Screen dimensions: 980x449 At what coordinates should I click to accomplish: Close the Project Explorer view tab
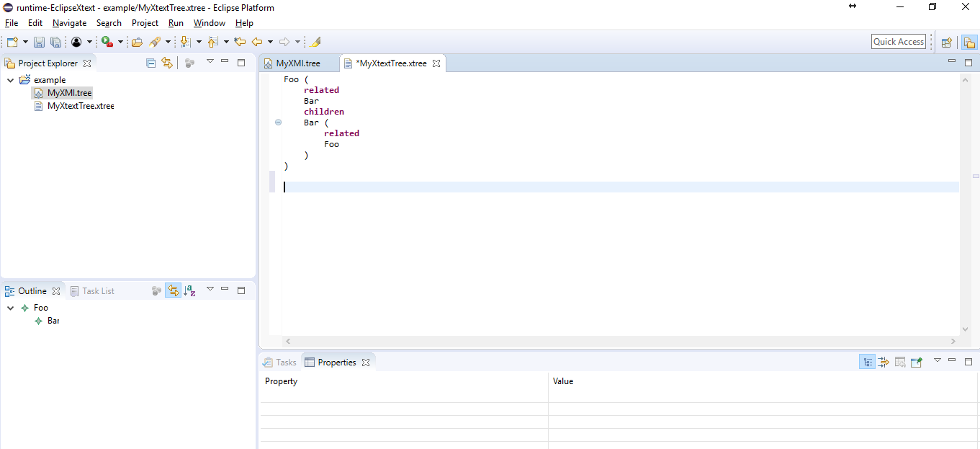click(x=87, y=63)
